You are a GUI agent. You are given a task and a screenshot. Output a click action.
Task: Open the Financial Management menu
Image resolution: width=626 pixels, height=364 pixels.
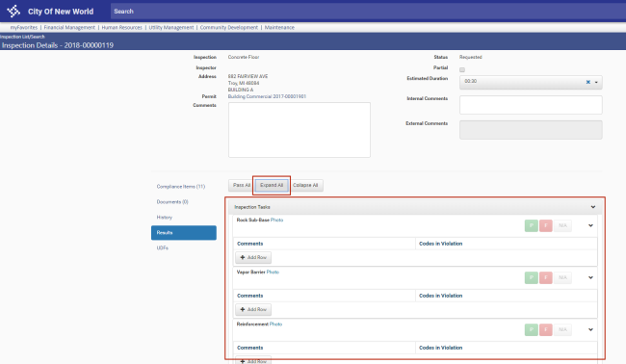pos(69,28)
